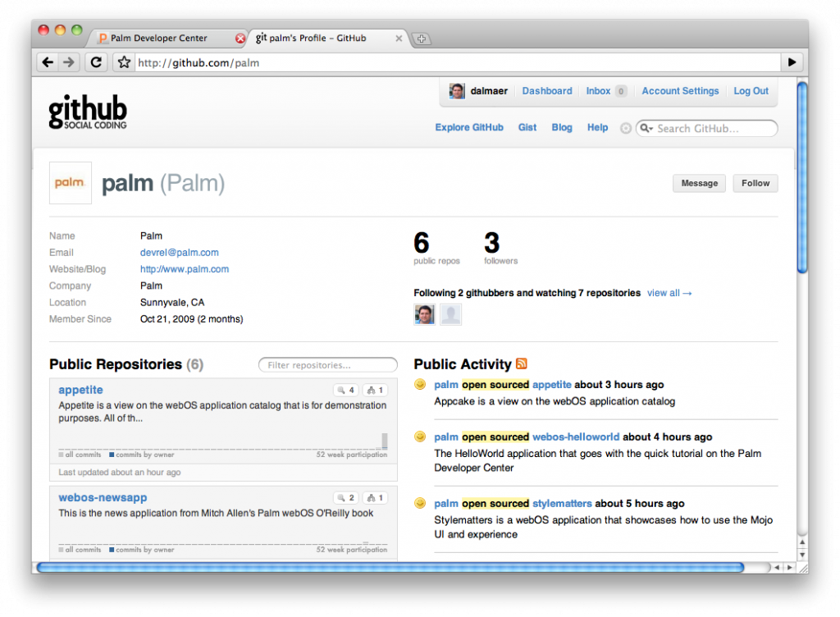Image resolution: width=840 pixels, height=617 pixels.
Task: Click the view all following link
Action: pyautogui.click(x=669, y=293)
